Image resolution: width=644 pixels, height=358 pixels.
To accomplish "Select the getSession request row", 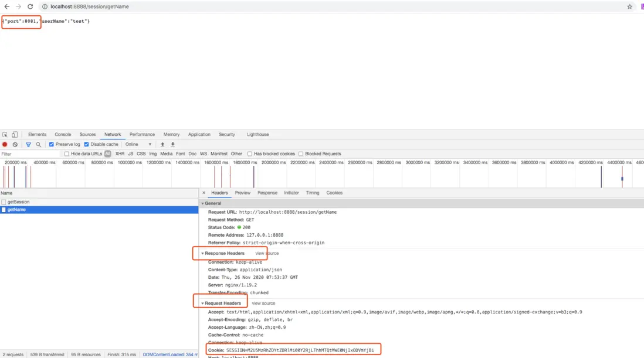I will (99, 202).
